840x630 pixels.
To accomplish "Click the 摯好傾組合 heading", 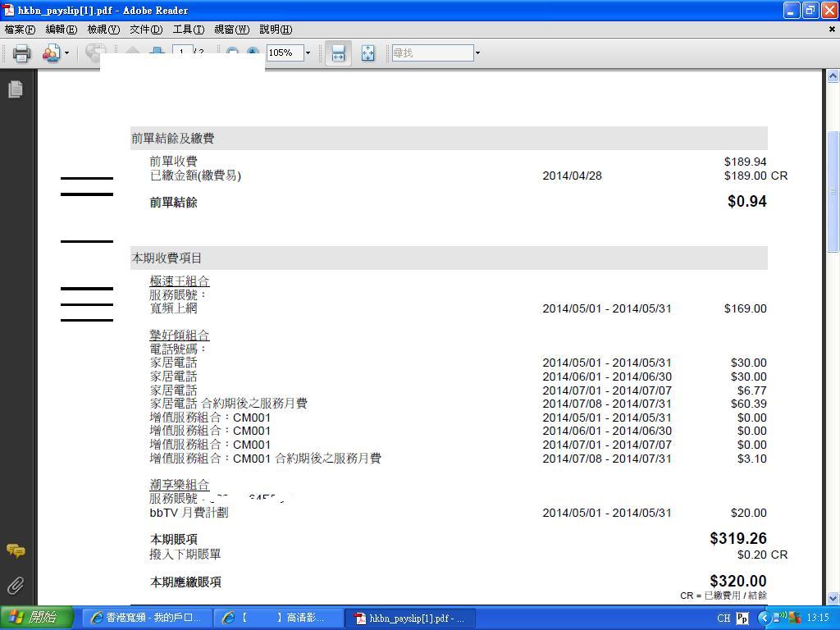I will (180, 336).
